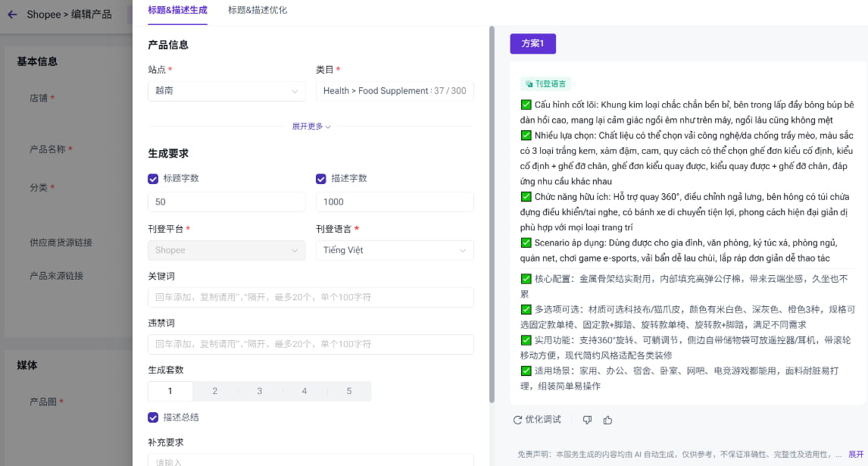Toggle the 描述字数 checkbox
Screen dimensions: 868x466
pos(321,178)
